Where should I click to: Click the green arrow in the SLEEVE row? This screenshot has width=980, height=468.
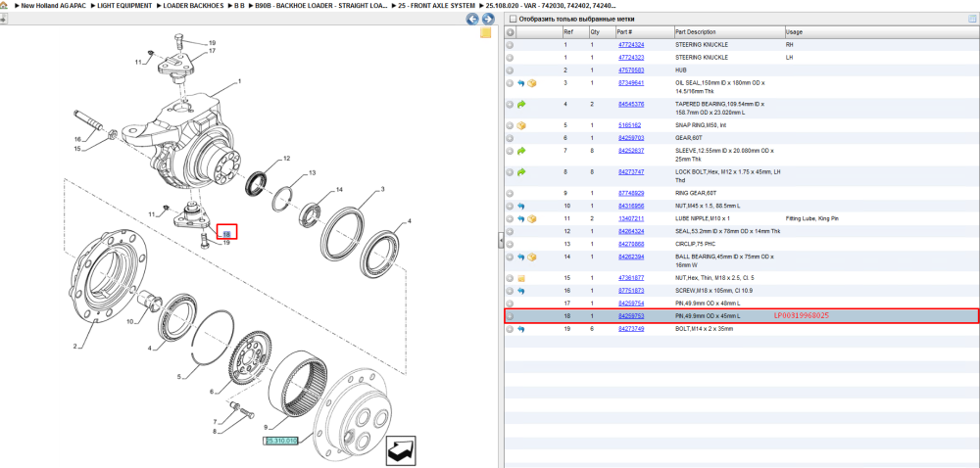tap(521, 151)
